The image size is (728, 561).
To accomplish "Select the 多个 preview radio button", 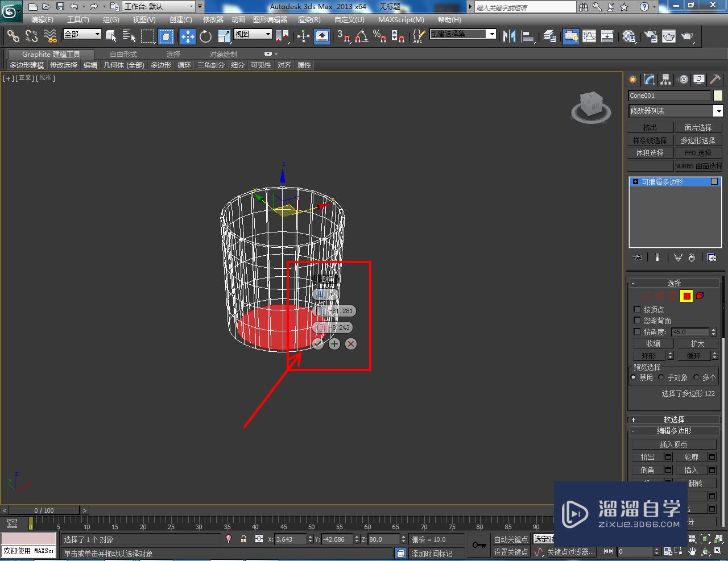I will tap(696, 377).
